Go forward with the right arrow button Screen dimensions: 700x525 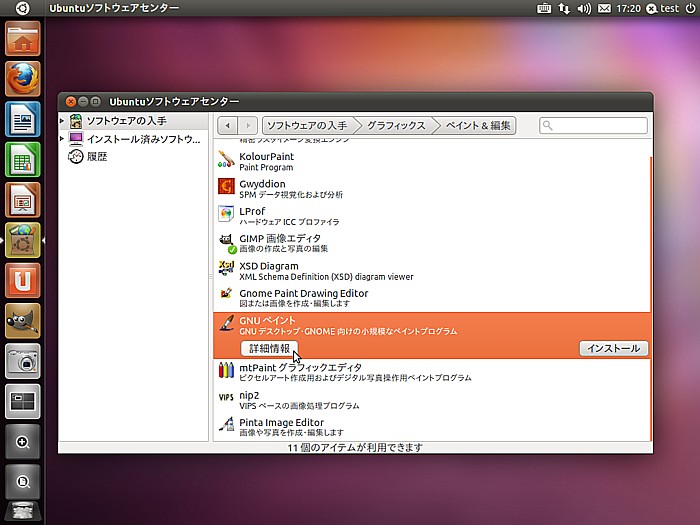[248, 125]
